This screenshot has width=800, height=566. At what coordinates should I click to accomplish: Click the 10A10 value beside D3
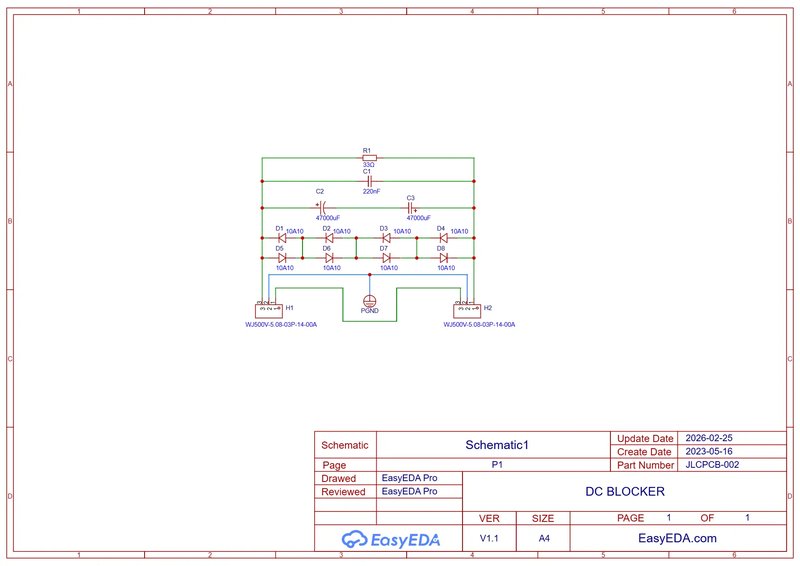402,232
